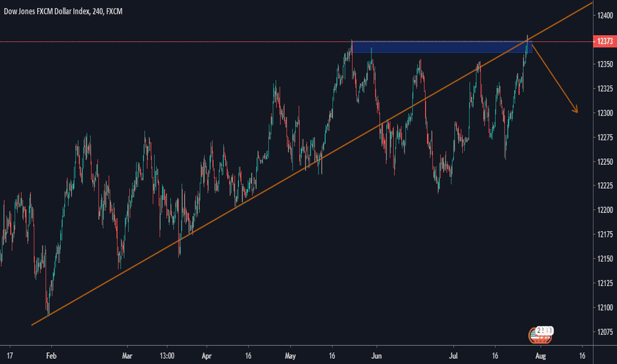
Task: Click the 17 label on time axis
Action: point(10,356)
